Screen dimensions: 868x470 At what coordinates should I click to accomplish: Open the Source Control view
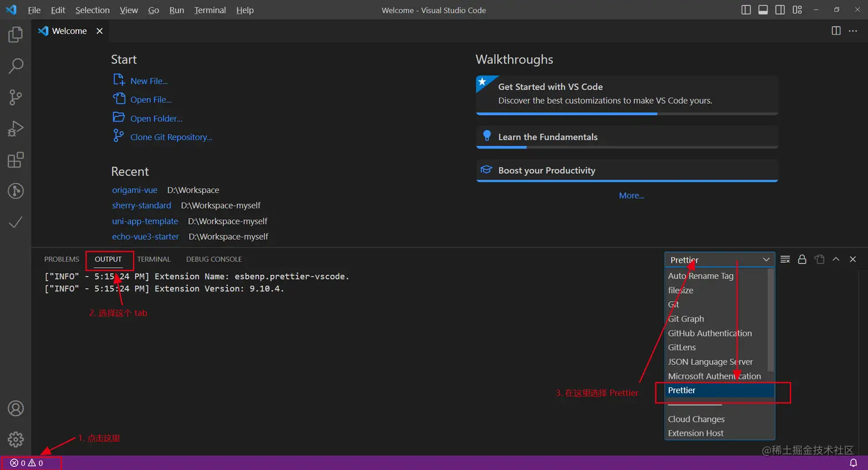(x=15, y=98)
